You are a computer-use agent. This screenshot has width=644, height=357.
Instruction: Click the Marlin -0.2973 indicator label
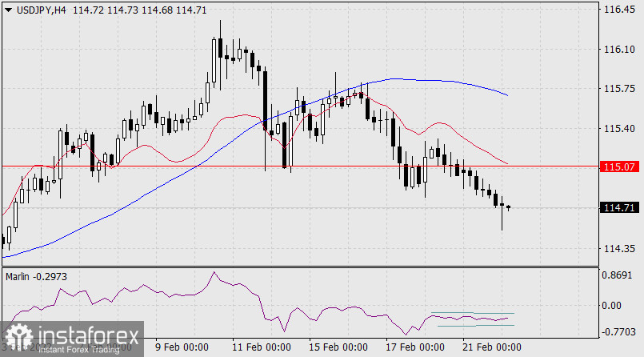tap(36, 277)
